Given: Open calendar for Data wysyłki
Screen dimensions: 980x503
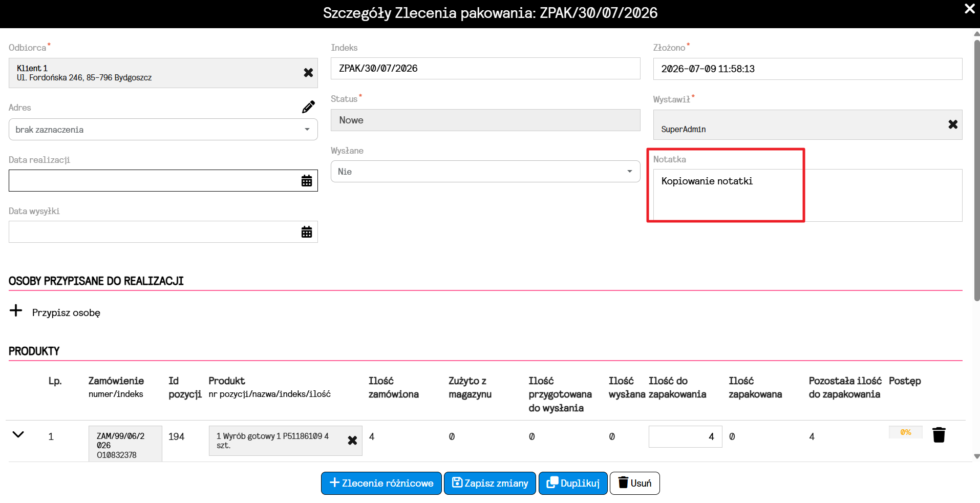Looking at the screenshot, I should click(307, 232).
